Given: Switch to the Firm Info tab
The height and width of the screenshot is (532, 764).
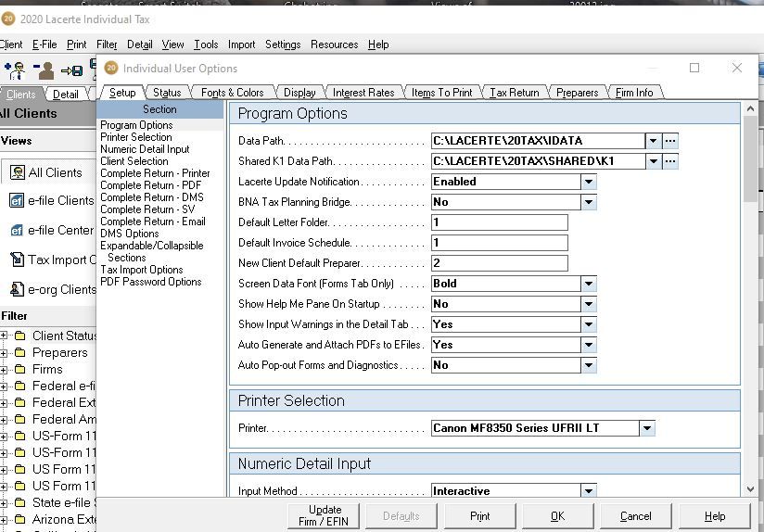Looking at the screenshot, I should coord(634,93).
